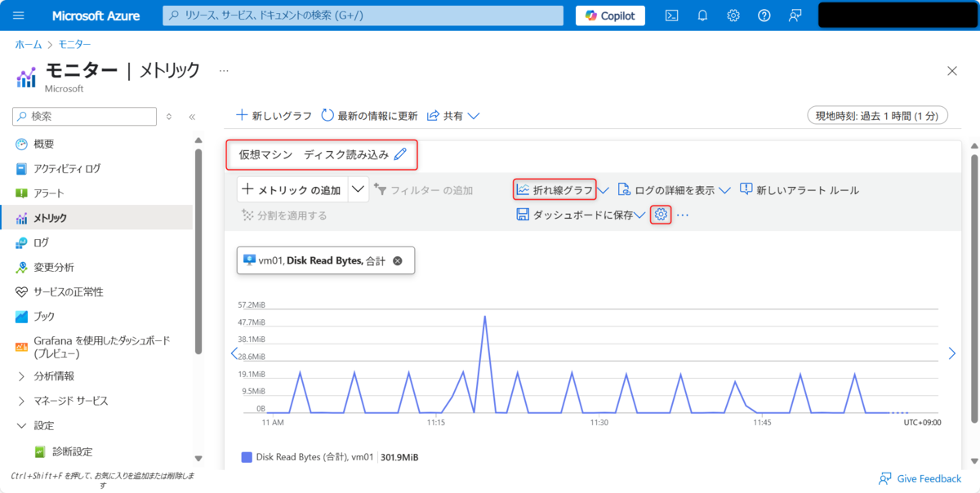Open the Cloud Shell icon in header
The image size is (980, 493).
671,16
